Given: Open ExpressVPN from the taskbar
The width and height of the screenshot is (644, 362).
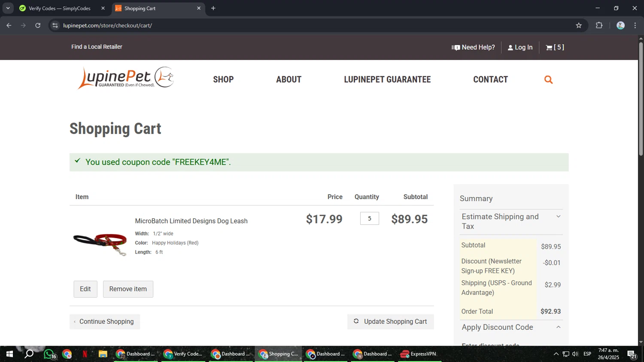Looking at the screenshot, I should (x=419, y=354).
